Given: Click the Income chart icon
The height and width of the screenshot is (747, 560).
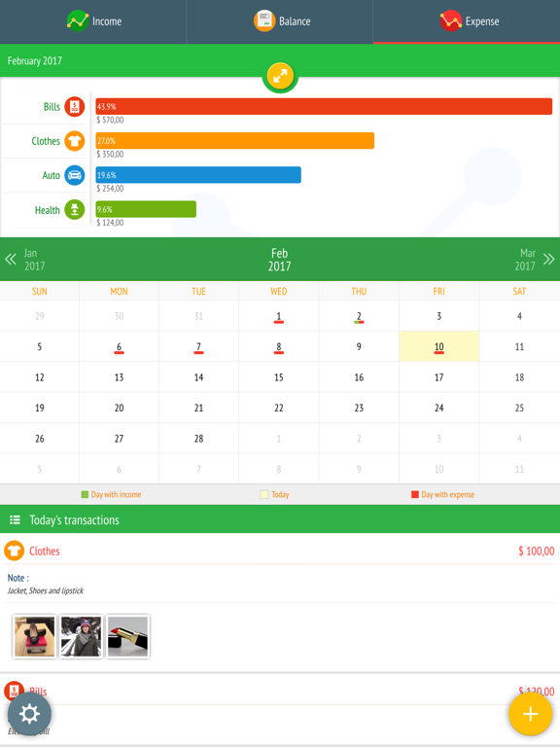Looking at the screenshot, I should [x=78, y=21].
